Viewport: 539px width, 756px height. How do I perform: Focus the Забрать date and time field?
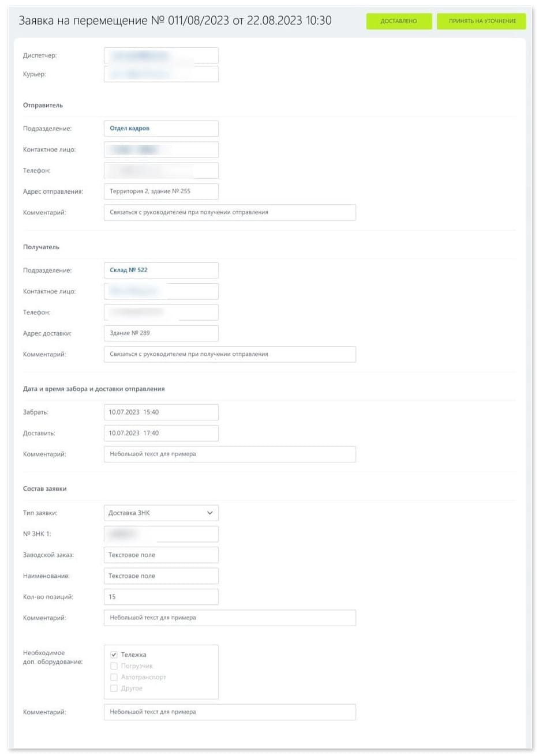tap(161, 412)
